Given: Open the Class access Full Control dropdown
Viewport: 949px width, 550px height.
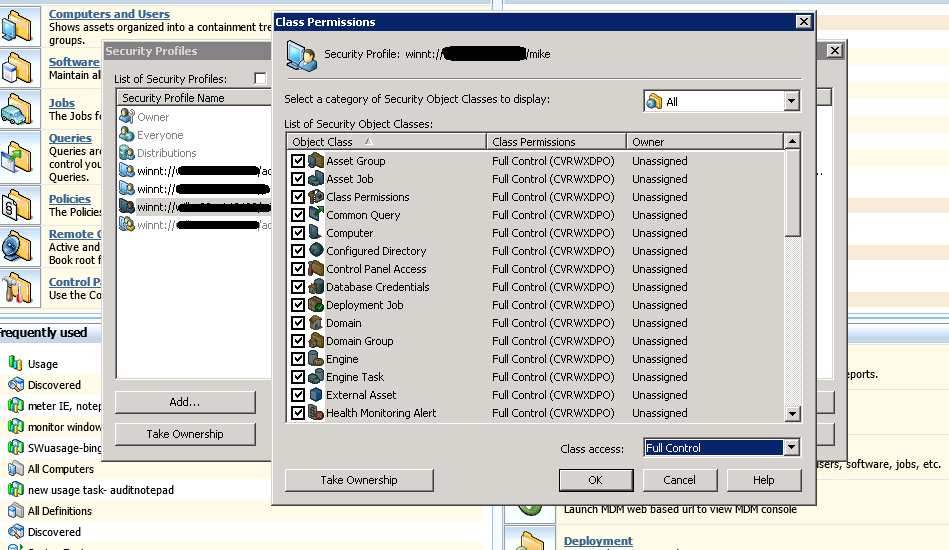Looking at the screenshot, I should [x=791, y=448].
